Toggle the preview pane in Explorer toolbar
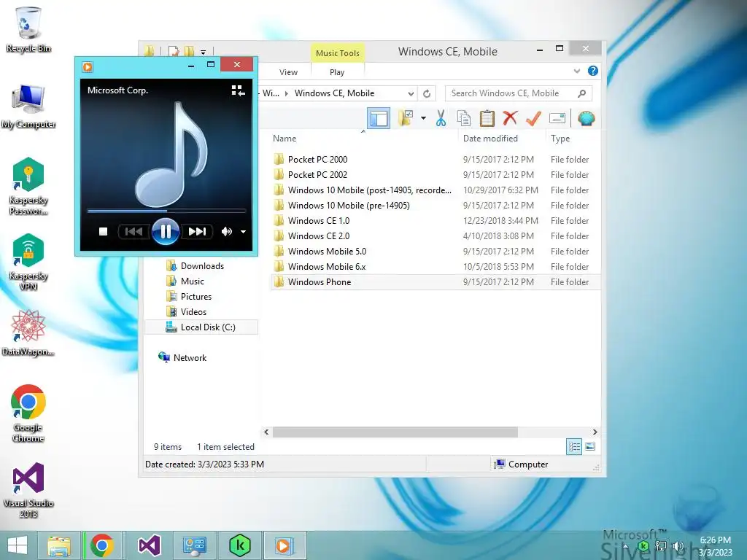The width and height of the screenshot is (747, 560). [x=379, y=118]
